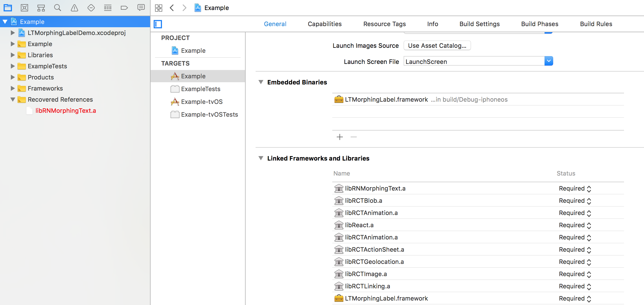Click the Name column header

click(x=341, y=173)
